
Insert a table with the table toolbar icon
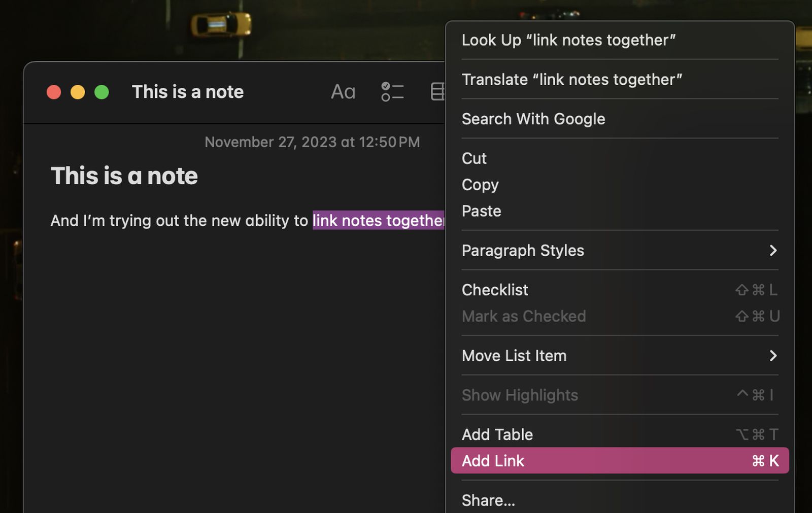pos(437,91)
